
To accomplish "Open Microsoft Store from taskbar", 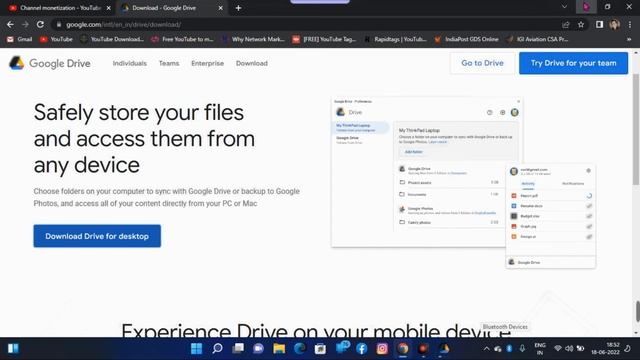I will [x=320, y=348].
